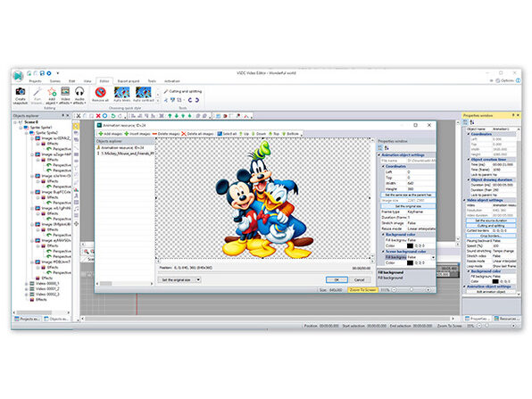532x399 pixels.
Task: Click Set the source duration in main Properties window
Action: pos(491,220)
